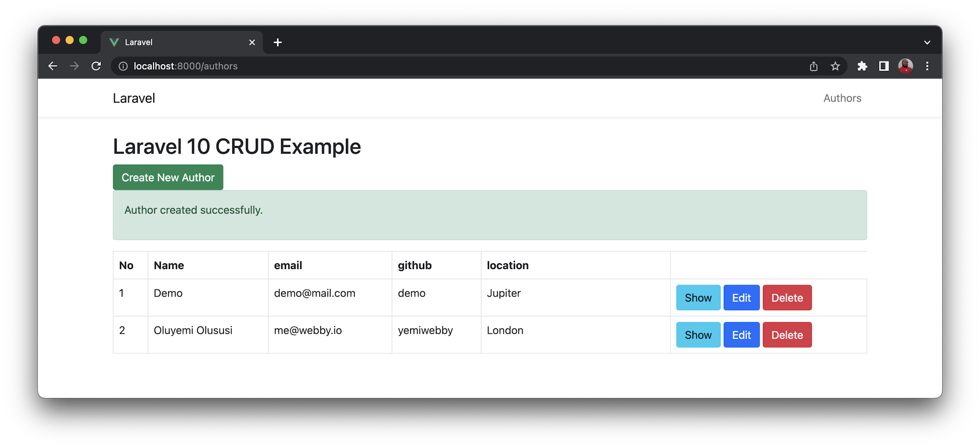Click Create New Author button
980x448 pixels.
[x=168, y=177]
